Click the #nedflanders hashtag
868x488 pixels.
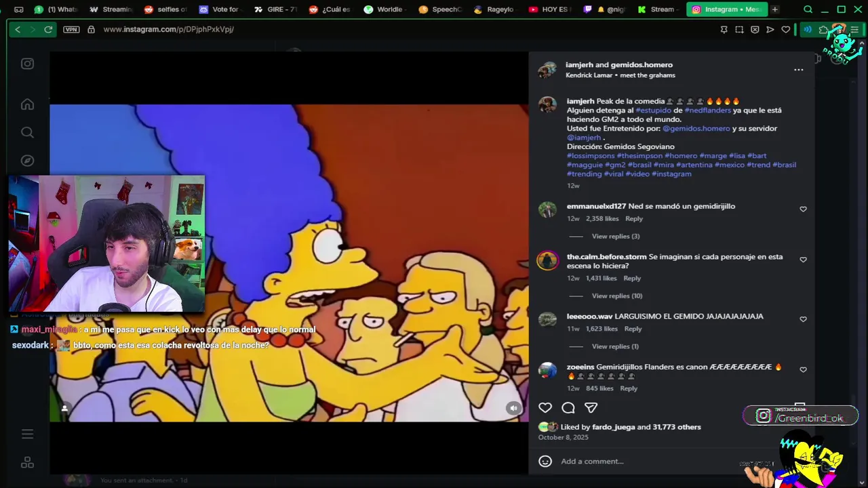707,110
